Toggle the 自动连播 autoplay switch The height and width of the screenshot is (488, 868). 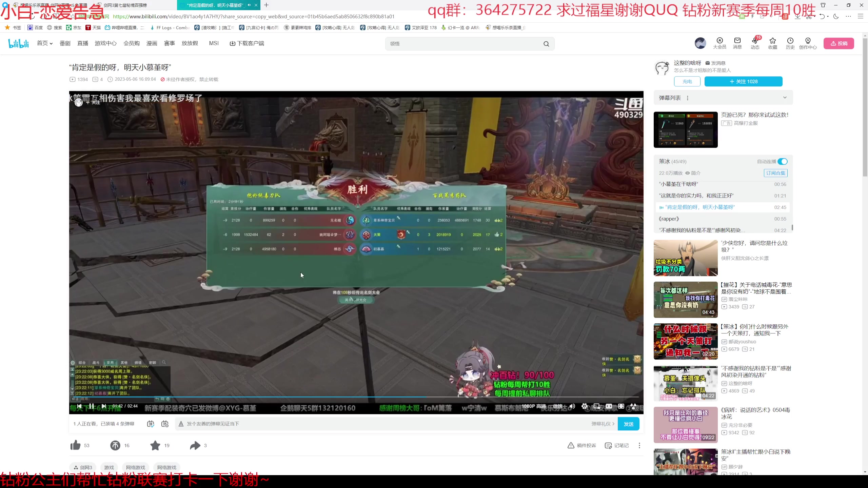pos(783,162)
